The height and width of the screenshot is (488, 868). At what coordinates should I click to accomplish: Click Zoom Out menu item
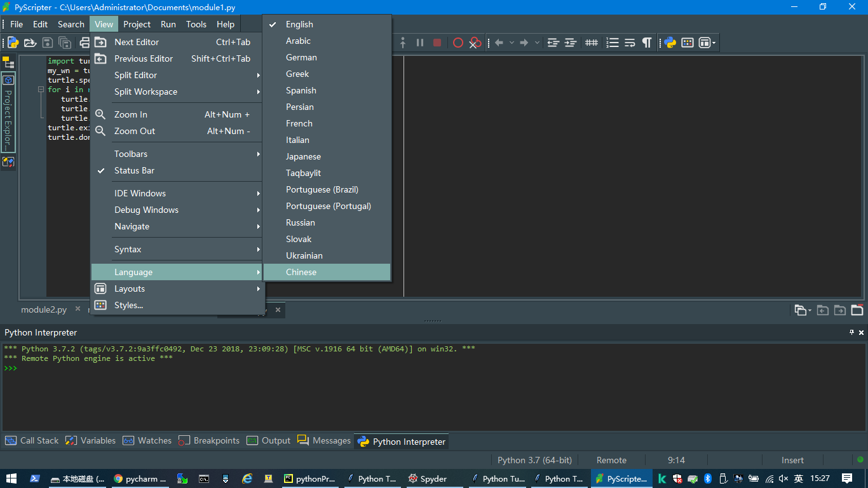pyautogui.click(x=177, y=131)
